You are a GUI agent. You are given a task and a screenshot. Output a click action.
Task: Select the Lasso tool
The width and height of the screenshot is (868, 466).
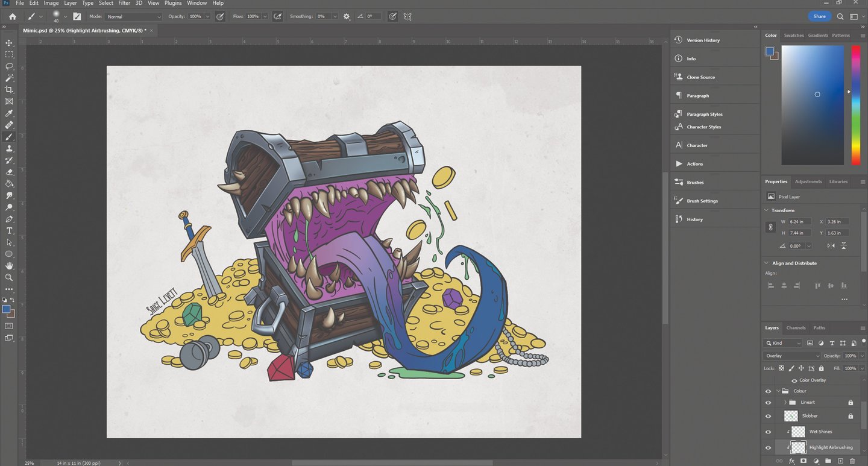(9, 66)
